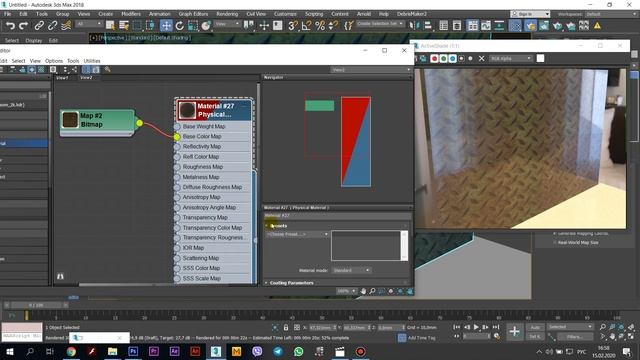
Task: Go to the start frame button
Action: coord(457,327)
